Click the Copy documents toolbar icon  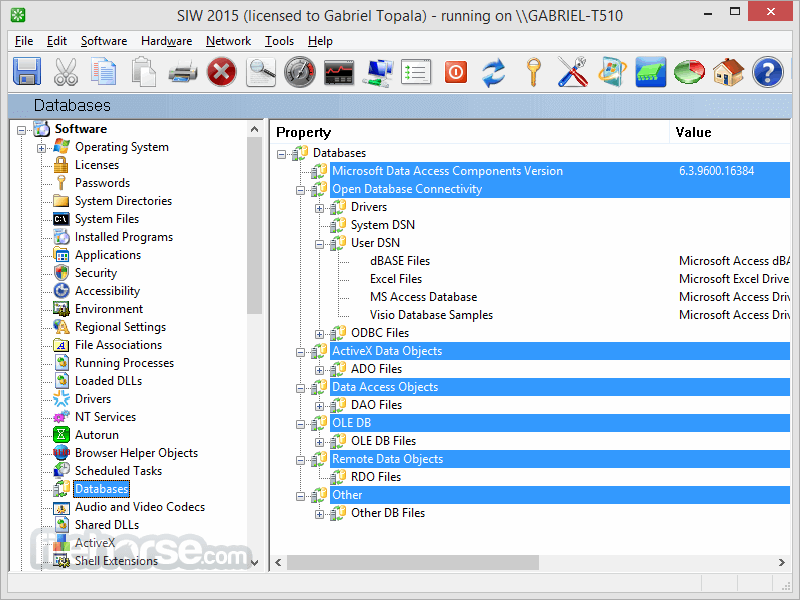(x=104, y=71)
